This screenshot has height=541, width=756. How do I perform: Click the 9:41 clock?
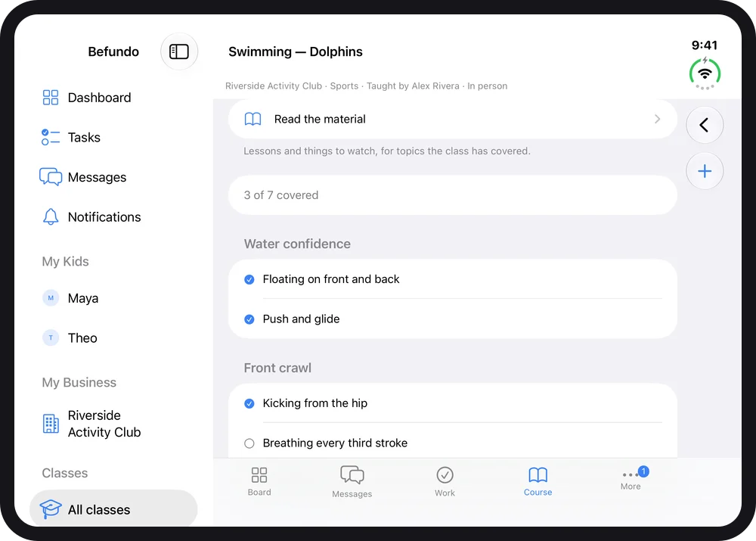pyautogui.click(x=705, y=45)
